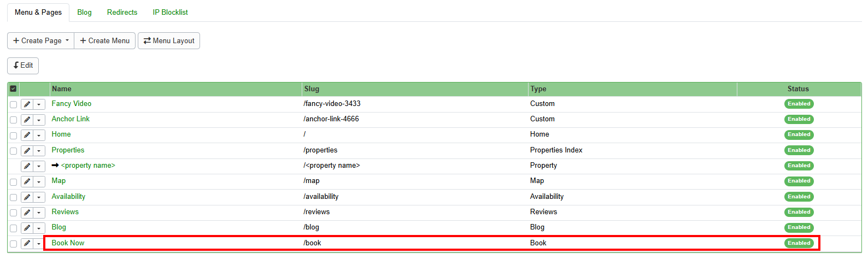
Task: Open action dropdown arrow for Anchor Link
Action: [x=39, y=120]
